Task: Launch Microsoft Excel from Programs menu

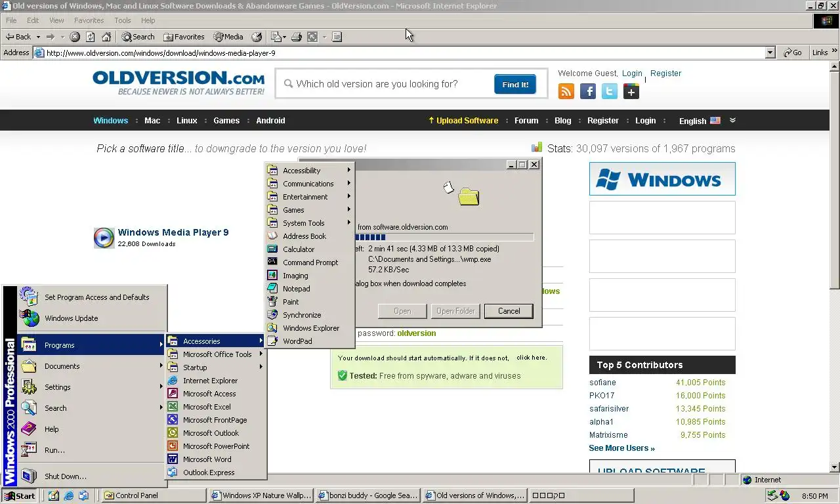Action: pyautogui.click(x=216, y=407)
